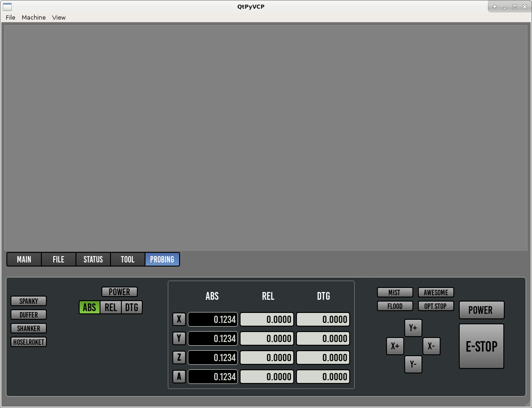
Task: Jog with the Y+ button
Action: pyautogui.click(x=413, y=328)
